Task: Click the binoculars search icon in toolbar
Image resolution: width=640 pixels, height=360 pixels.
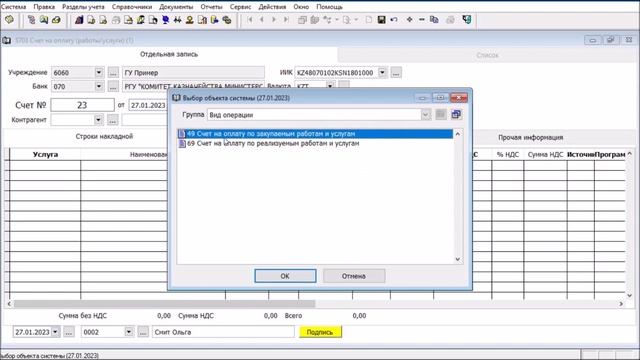Action: coord(178,20)
